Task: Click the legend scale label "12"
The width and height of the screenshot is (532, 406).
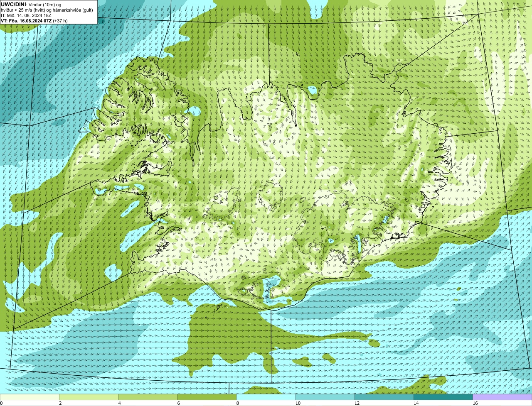Action: (357, 403)
